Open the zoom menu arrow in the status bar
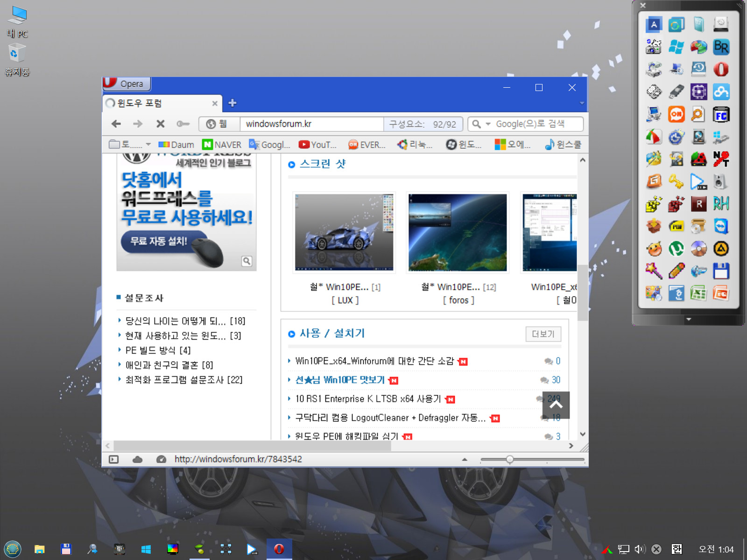Screen dimensions: 747x560 [x=465, y=460]
